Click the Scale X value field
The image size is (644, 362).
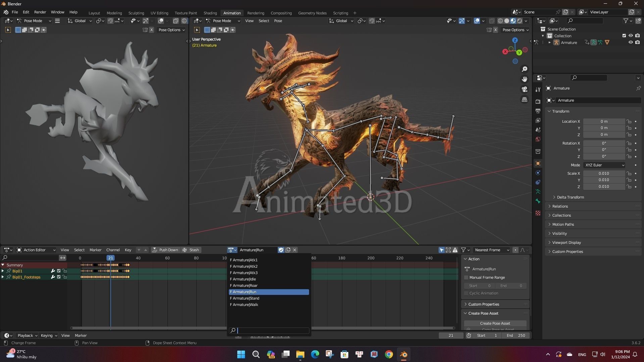pos(604,173)
